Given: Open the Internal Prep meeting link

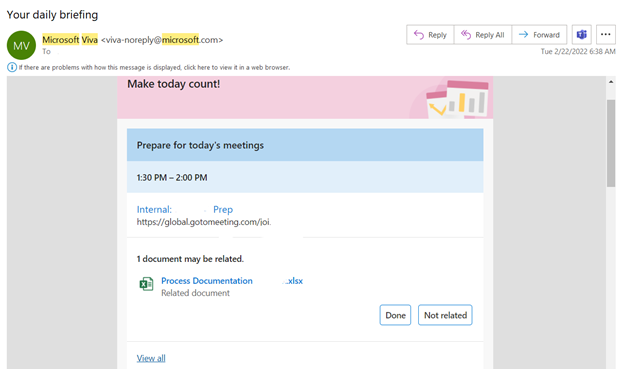Looking at the screenshot, I should pyautogui.click(x=185, y=209).
